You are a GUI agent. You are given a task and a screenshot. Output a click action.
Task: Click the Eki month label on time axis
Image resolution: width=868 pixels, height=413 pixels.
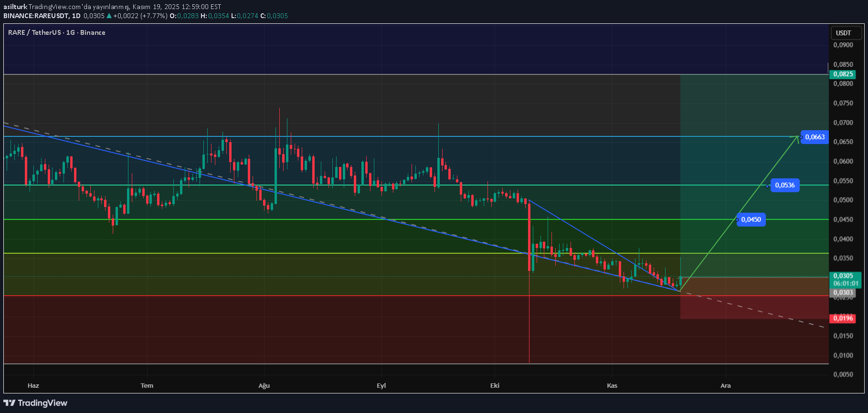tap(495, 386)
